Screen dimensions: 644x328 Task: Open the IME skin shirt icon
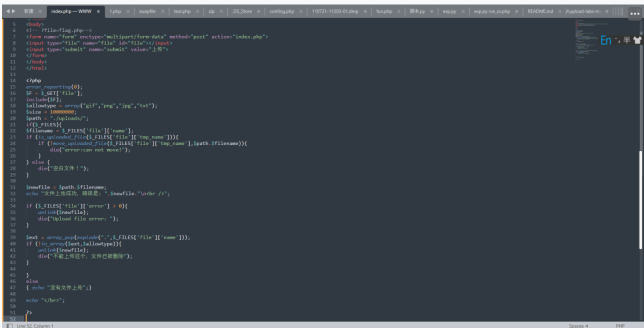click(637, 40)
